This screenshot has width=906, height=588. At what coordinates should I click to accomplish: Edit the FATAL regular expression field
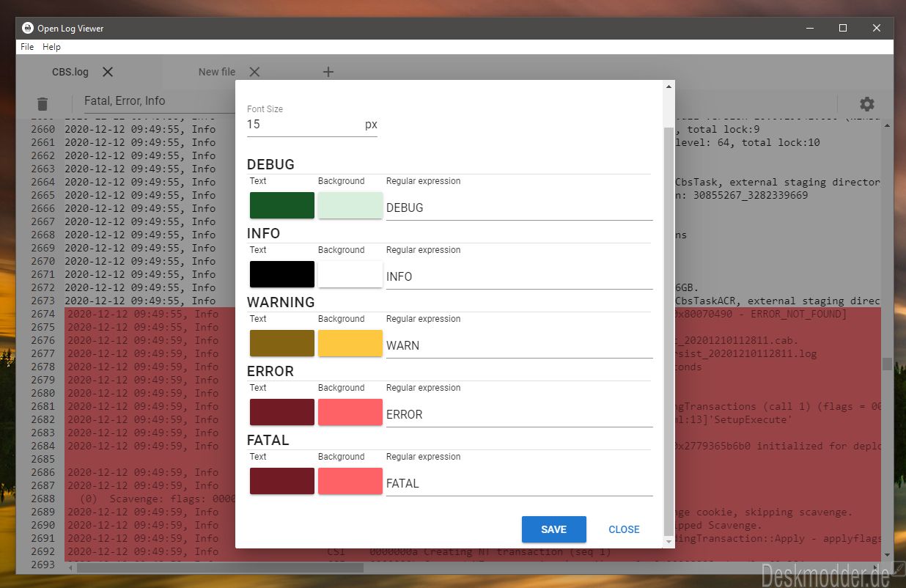pos(519,484)
